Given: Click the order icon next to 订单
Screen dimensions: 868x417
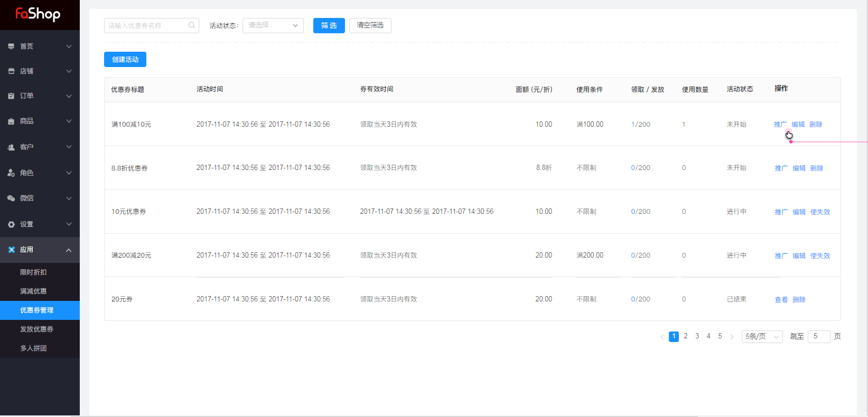Looking at the screenshot, I should coord(11,96).
